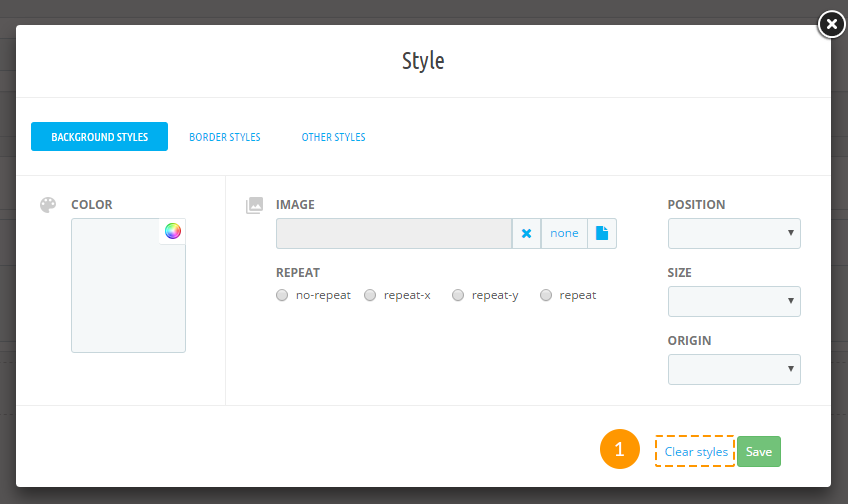
Task: Open the color wheel picker
Action: [173, 231]
